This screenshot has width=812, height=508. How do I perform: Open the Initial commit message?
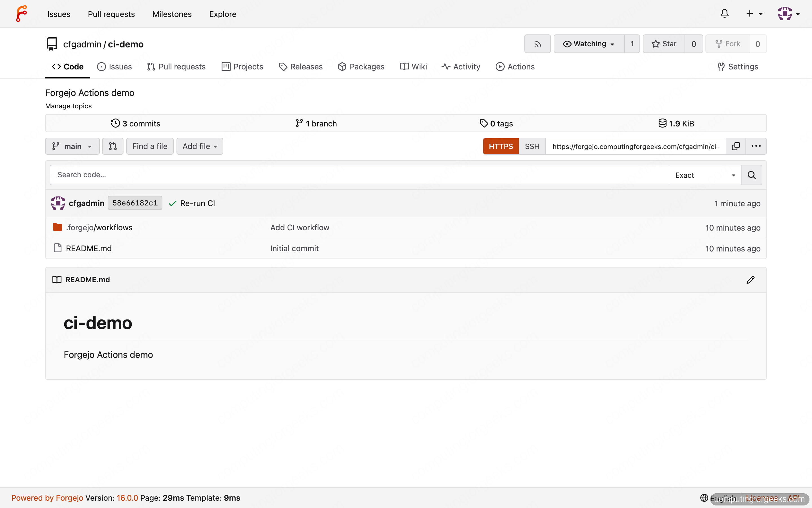point(294,249)
